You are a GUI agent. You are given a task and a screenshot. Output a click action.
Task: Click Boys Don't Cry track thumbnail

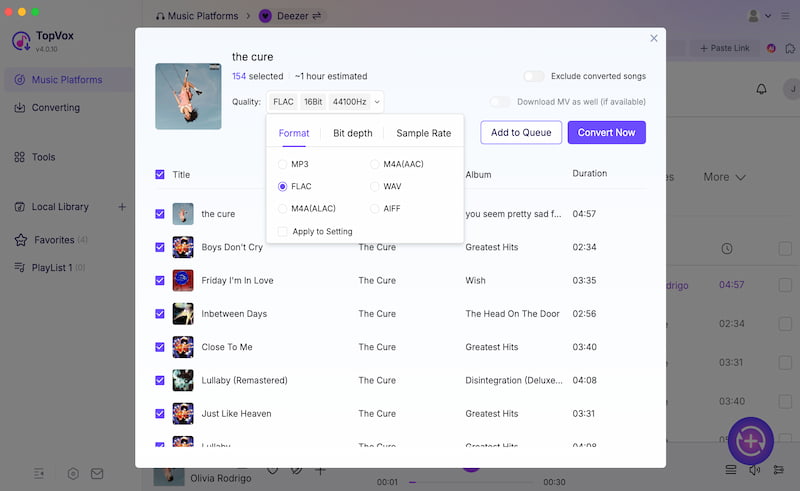coord(183,247)
